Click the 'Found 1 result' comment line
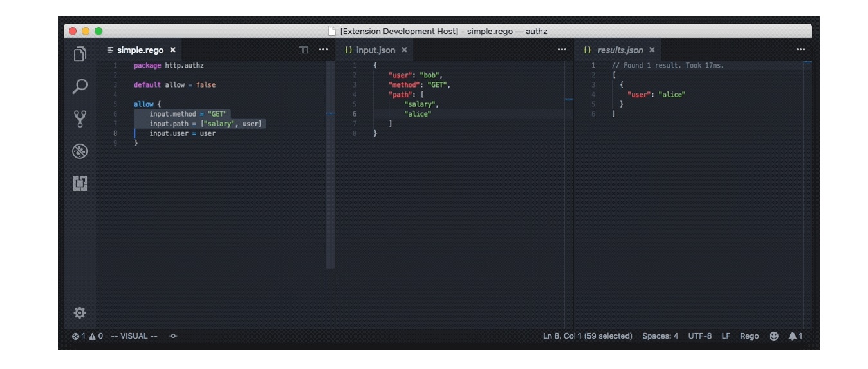Screen dimensions: 868x369 pos(668,66)
